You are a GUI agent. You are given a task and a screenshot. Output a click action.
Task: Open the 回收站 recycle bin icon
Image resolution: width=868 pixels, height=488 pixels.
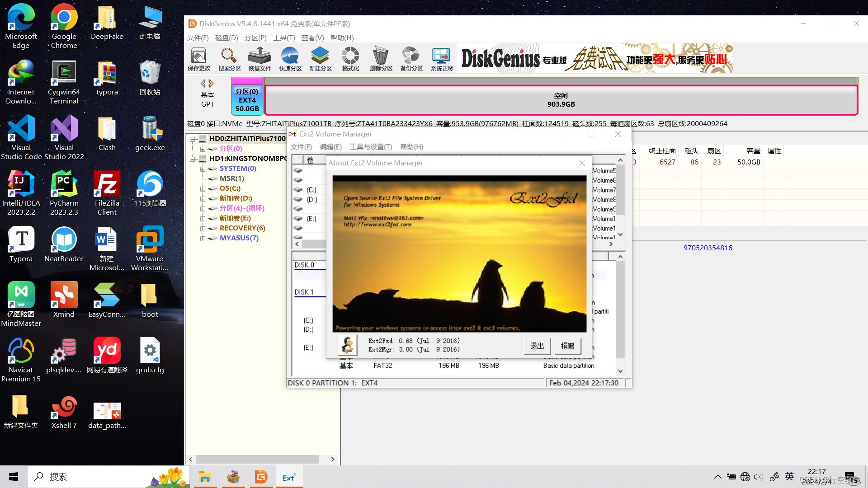click(x=150, y=78)
